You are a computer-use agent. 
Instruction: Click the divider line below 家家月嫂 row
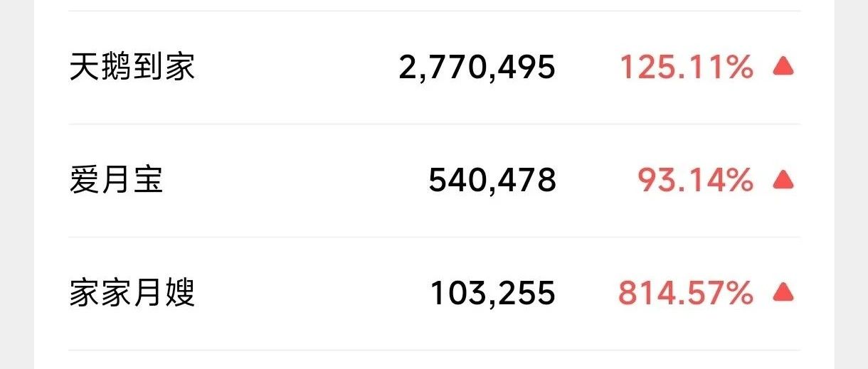point(434,350)
